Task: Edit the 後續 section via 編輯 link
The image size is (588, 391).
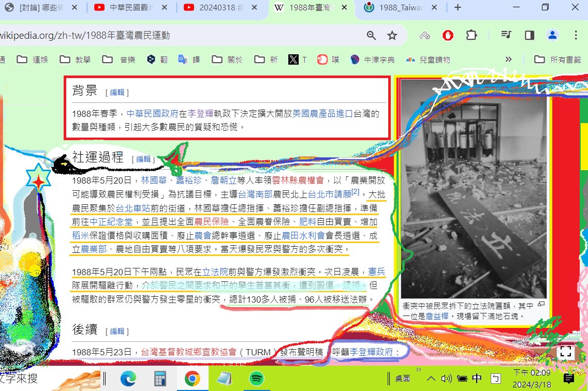Action: (x=117, y=332)
